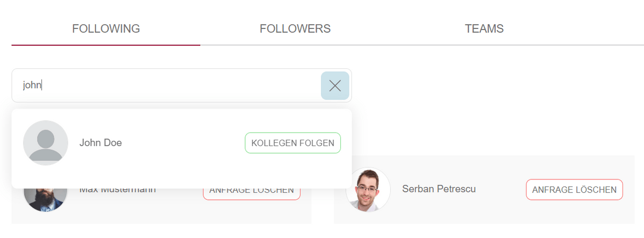
Task: Click blank page area right of search box
Action: click(x=494, y=85)
